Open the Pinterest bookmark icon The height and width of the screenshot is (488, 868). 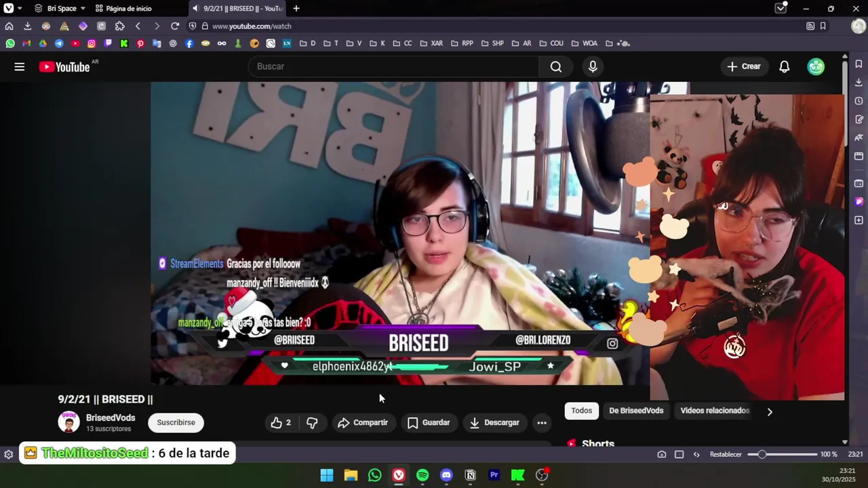140,43
